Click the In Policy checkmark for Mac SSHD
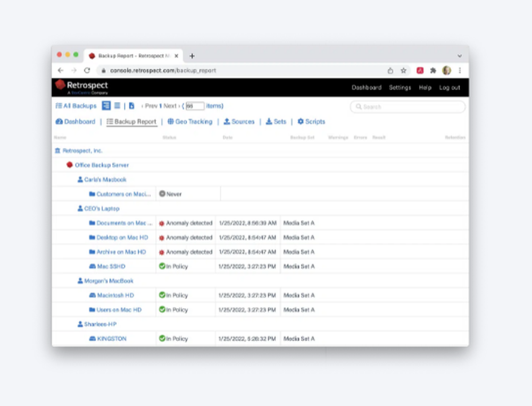Viewport: 532px width, 406px height. [162, 266]
